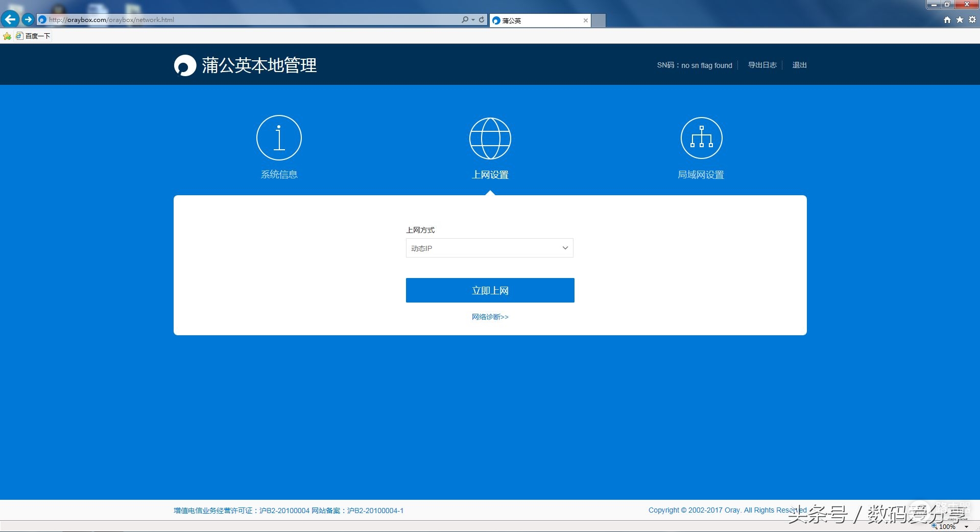Click the LAN settings network icon
Image resolution: width=980 pixels, height=532 pixels.
tap(701, 138)
